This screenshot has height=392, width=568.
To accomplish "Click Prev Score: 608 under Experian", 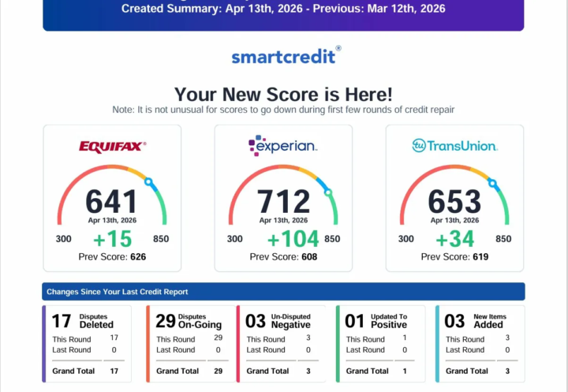I will point(283,257).
